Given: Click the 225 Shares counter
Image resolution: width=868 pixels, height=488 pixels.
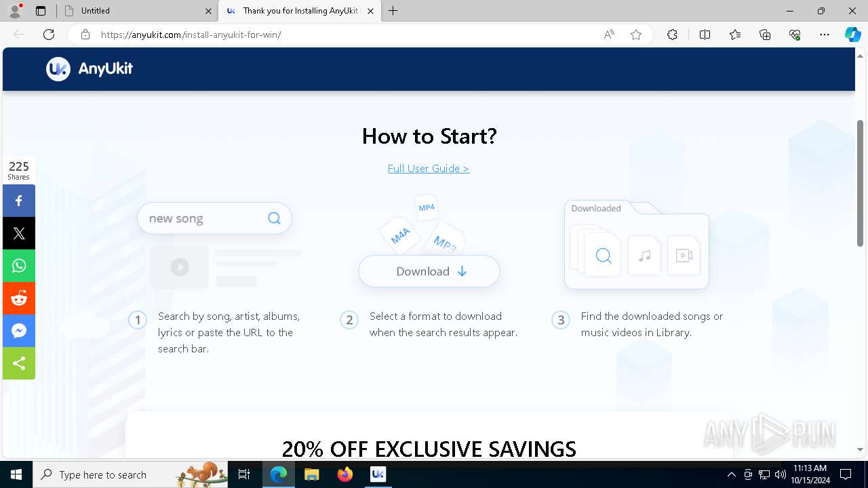Looking at the screenshot, I should [19, 170].
